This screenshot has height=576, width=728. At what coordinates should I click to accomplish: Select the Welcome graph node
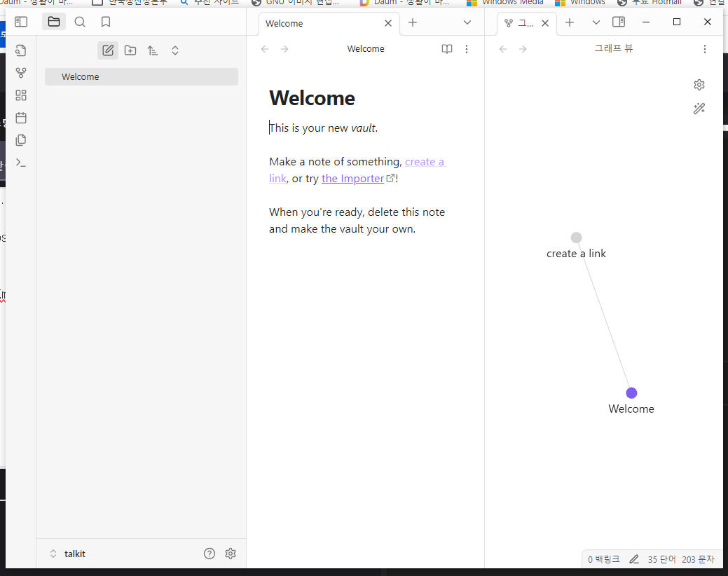(x=631, y=393)
